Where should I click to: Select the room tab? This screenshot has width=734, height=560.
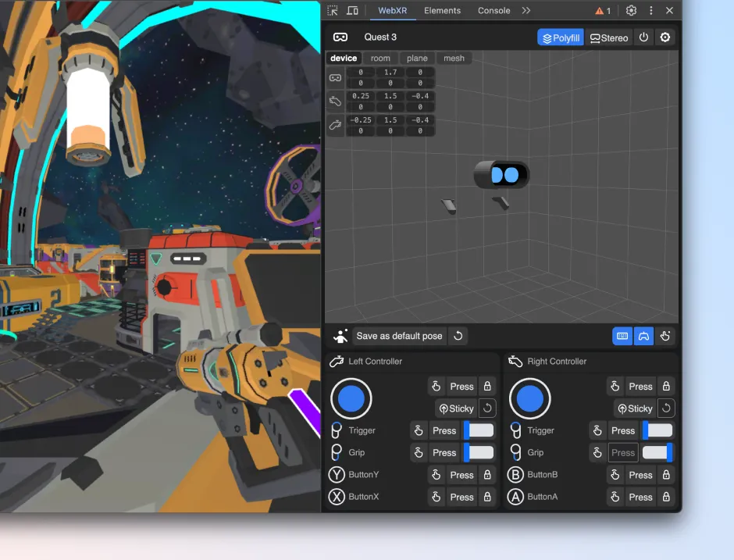pos(380,58)
